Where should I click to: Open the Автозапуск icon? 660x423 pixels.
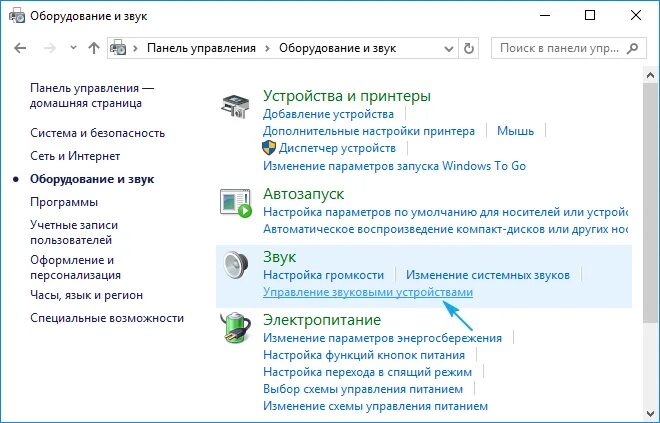236,203
